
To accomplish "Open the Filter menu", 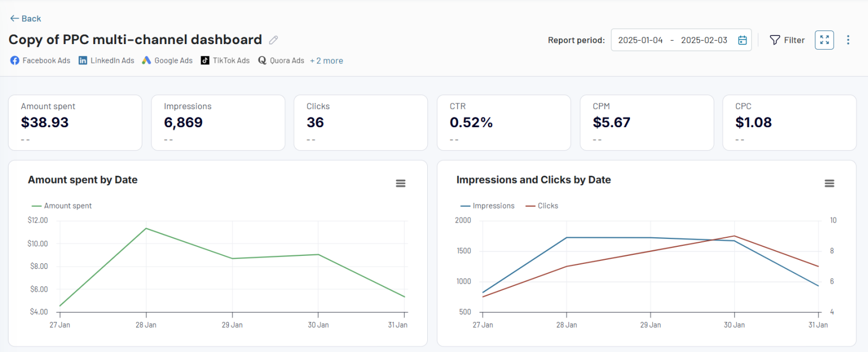I will tap(787, 40).
